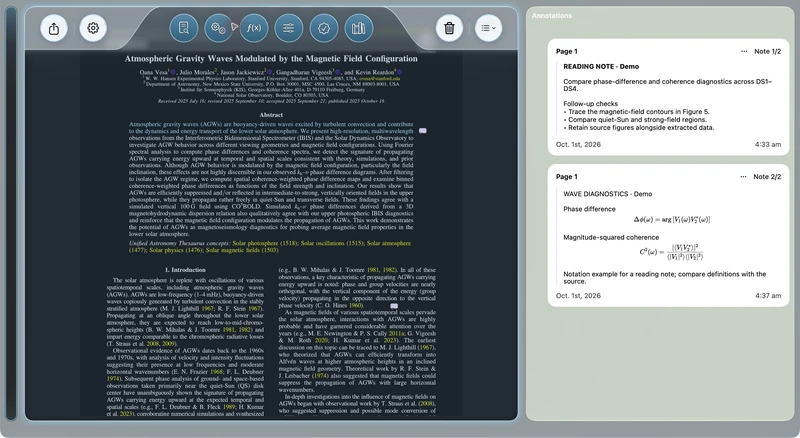
Task: Click 'Follow-up checks' text in reading note
Action: [x=590, y=104]
